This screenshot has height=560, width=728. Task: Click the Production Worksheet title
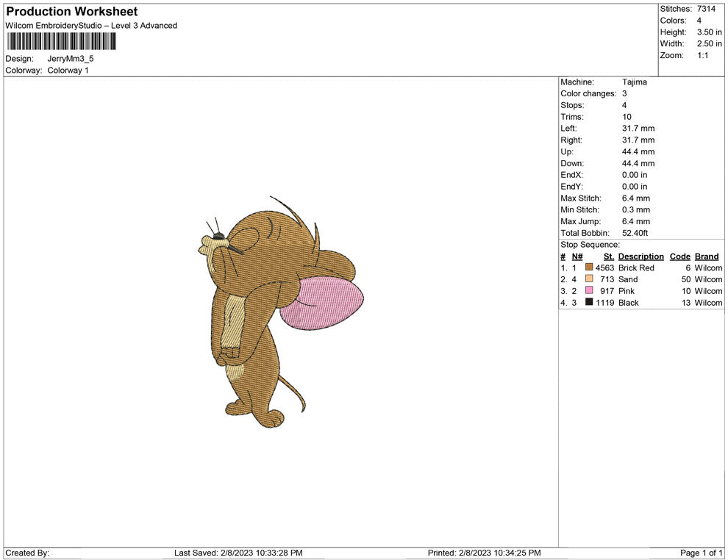point(71,12)
